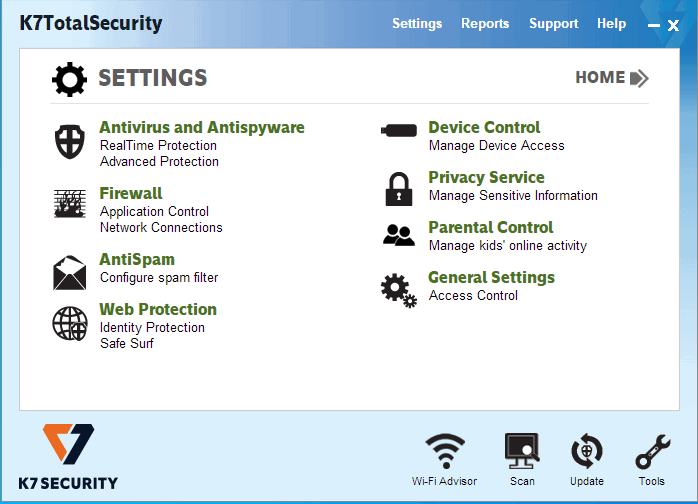Open the Firewall settings link
The width and height of the screenshot is (698, 504).
131,194
